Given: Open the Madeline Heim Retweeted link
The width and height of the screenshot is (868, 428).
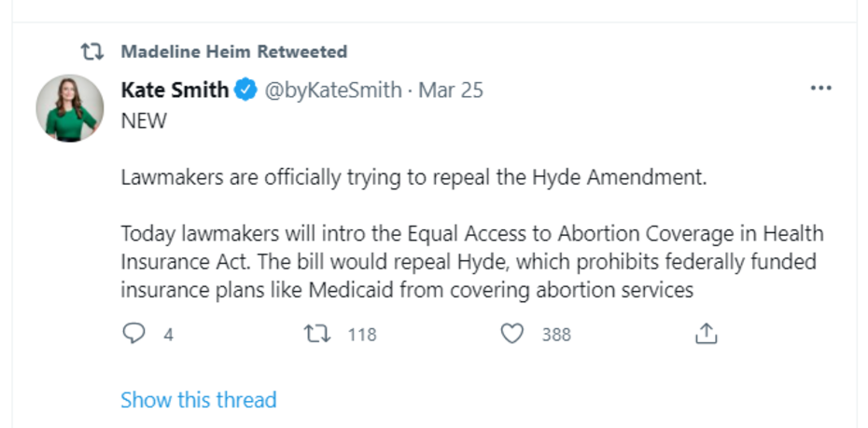Looking at the screenshot, I should pos(233,51).
